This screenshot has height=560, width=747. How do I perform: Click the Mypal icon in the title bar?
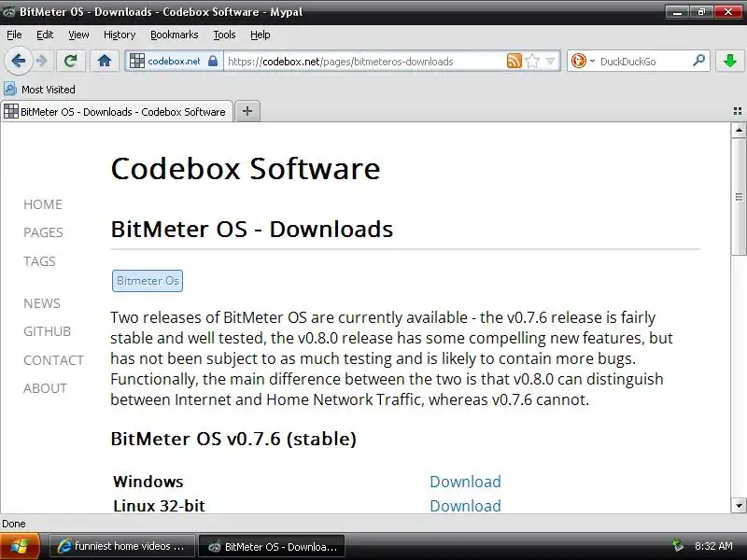point(8,12)
